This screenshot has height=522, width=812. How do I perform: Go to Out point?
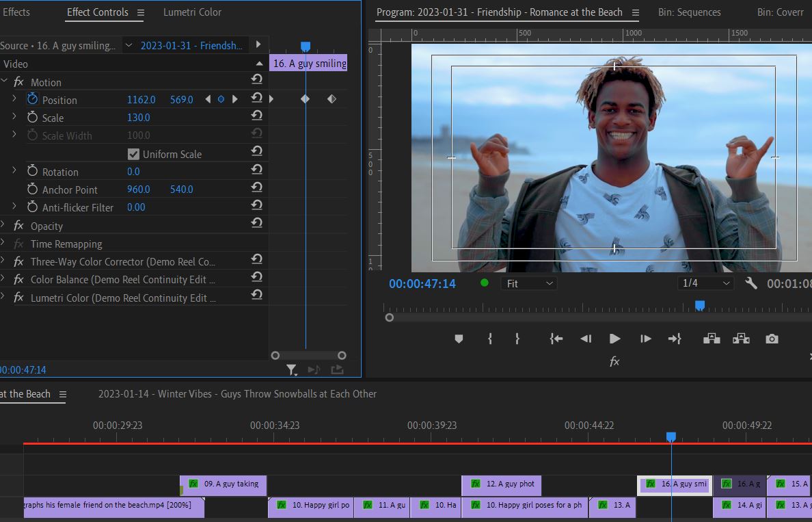pyautogui.click(x=675, y=339)
